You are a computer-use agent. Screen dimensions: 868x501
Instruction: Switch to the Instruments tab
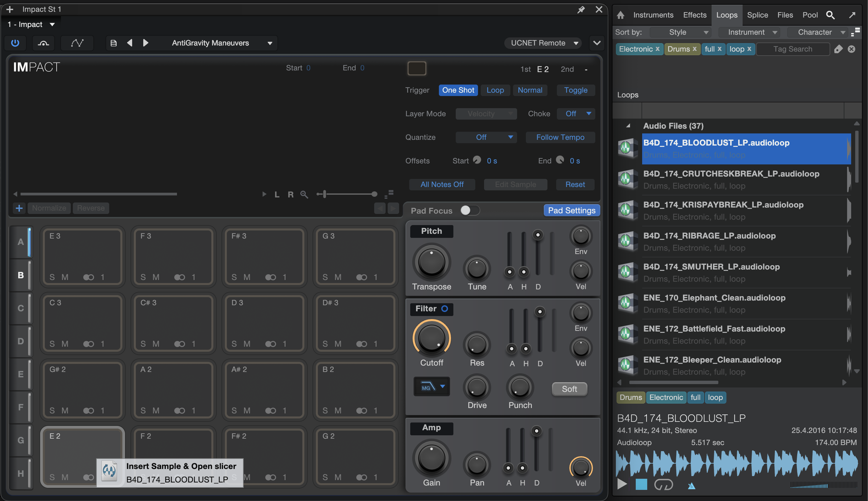653,15
